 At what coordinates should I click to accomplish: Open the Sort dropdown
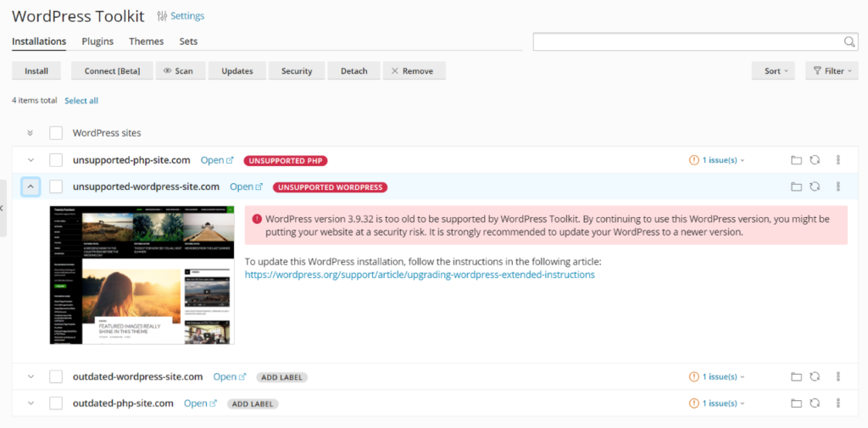(773, 71)
